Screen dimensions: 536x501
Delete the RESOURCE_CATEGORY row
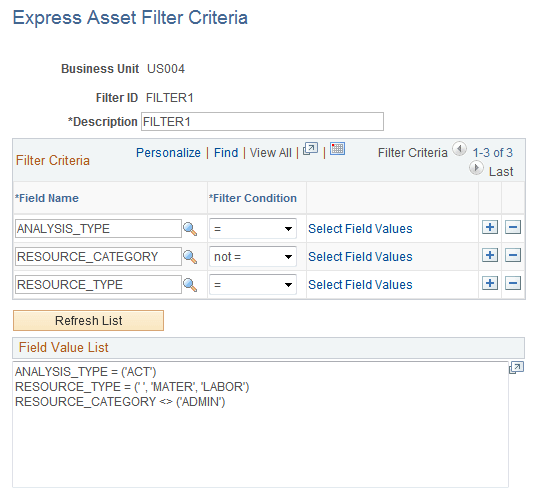pos(513,255)
